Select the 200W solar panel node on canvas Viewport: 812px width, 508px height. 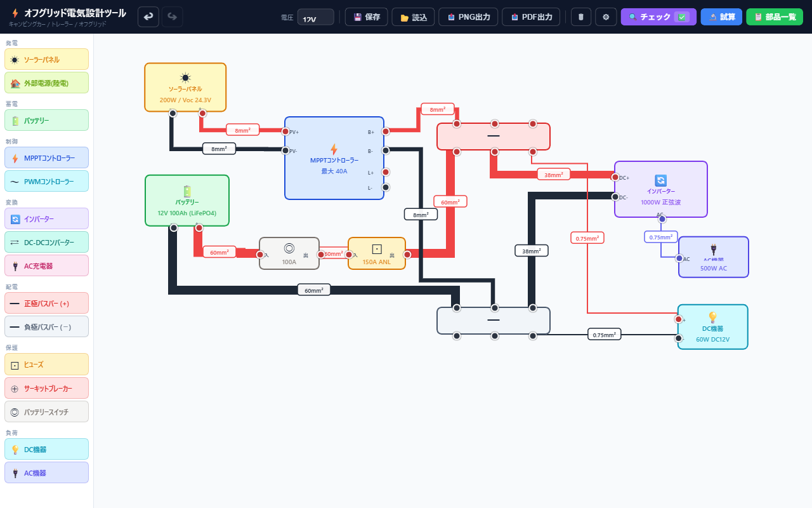click(x=185, y=88)
